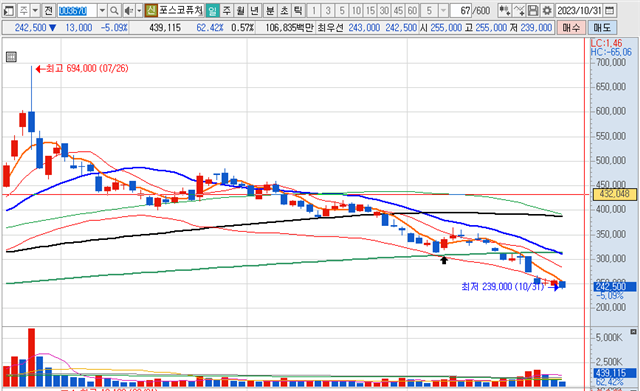
Task: Open the dropdown next to speaker icon
Action: click(x=139, y=10)
